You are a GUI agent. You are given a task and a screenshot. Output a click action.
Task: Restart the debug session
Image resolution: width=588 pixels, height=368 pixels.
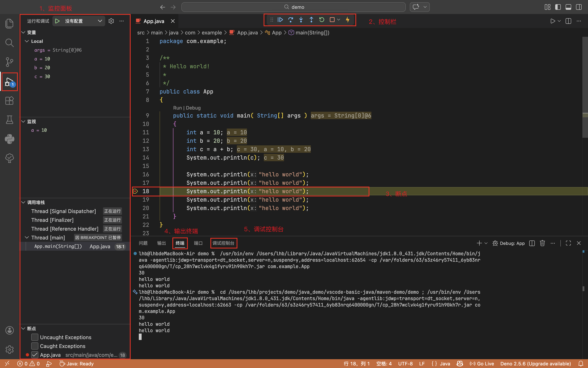[322, 20]
